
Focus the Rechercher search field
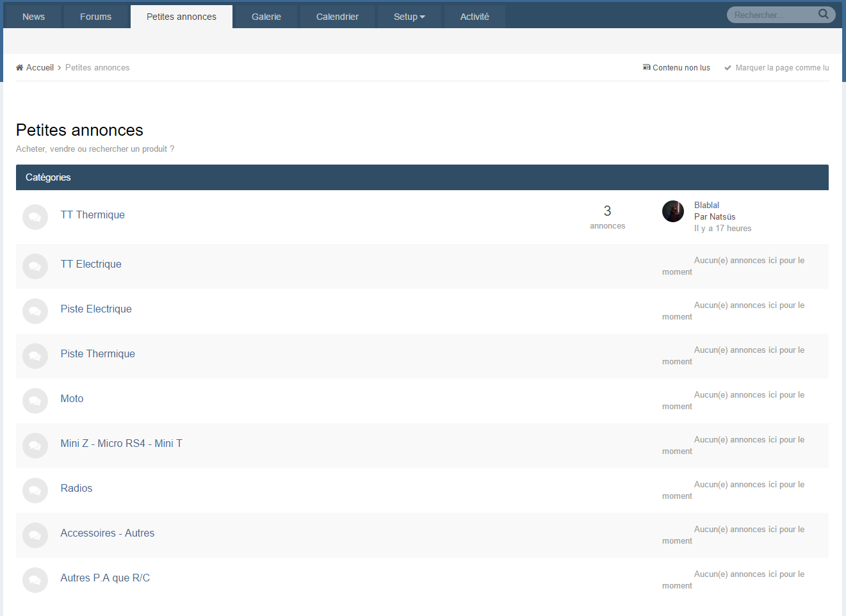coord(772,15)
